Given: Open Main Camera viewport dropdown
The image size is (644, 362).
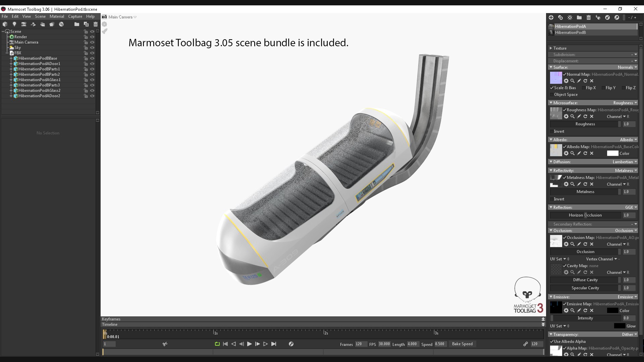Looking at the screenshot, I should point(122,17).
